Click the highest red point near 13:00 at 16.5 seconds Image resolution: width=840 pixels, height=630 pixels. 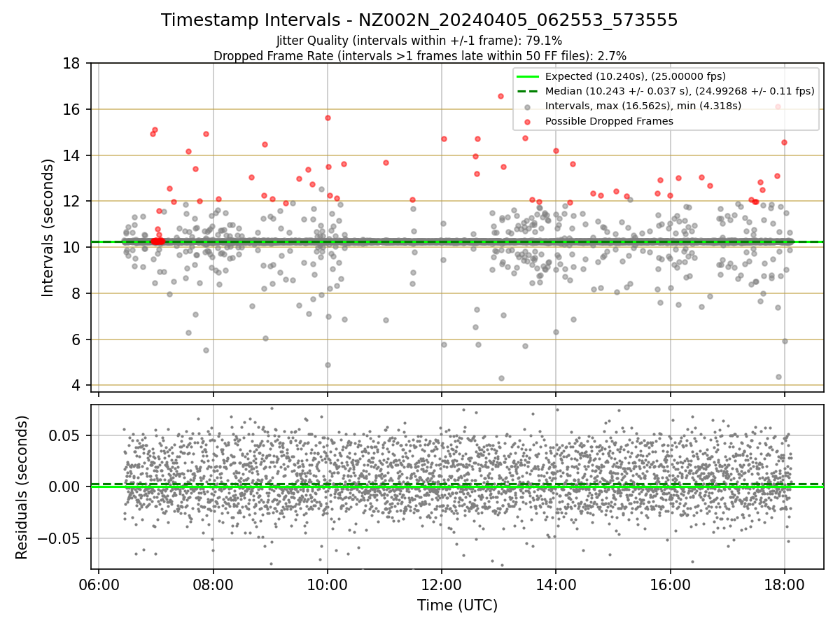[500, 96]
